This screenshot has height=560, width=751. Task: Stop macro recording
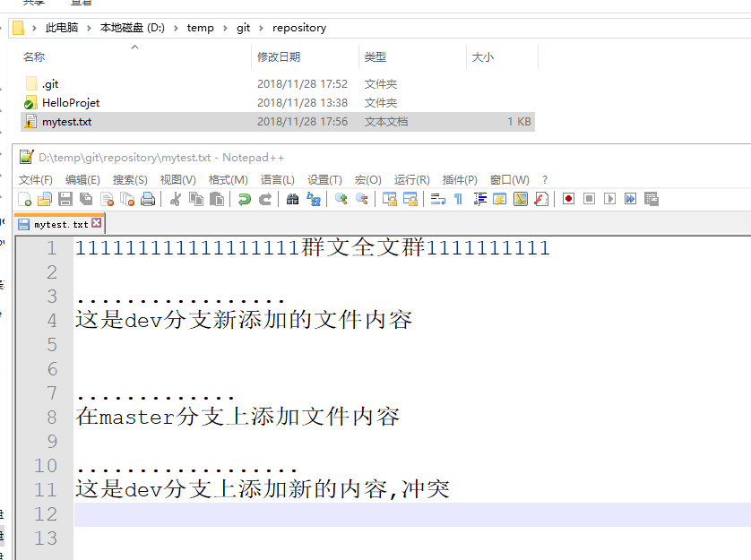coord(589,199)
